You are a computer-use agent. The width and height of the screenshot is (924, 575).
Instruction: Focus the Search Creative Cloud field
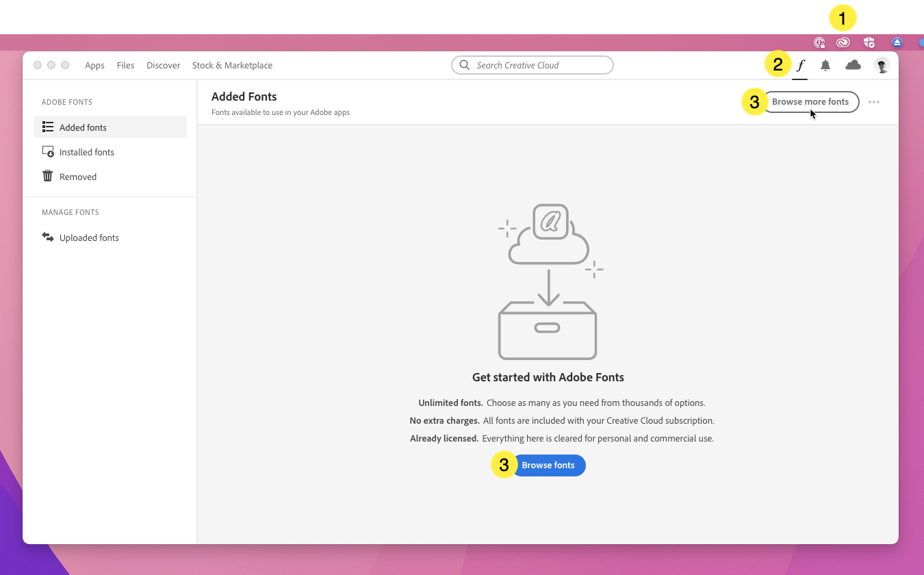[x=532, y=65]
